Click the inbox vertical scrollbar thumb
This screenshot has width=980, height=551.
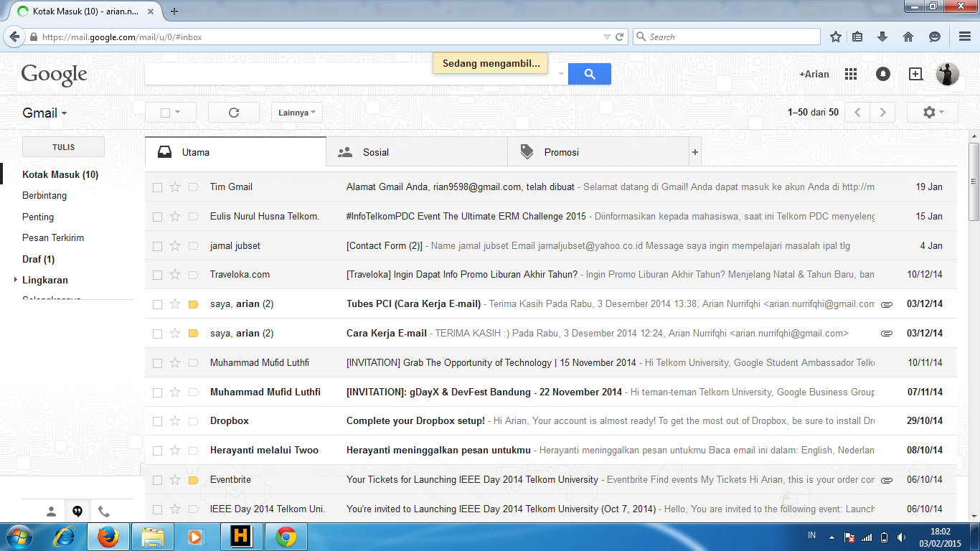pyautogui.click(x=974, y=181)
